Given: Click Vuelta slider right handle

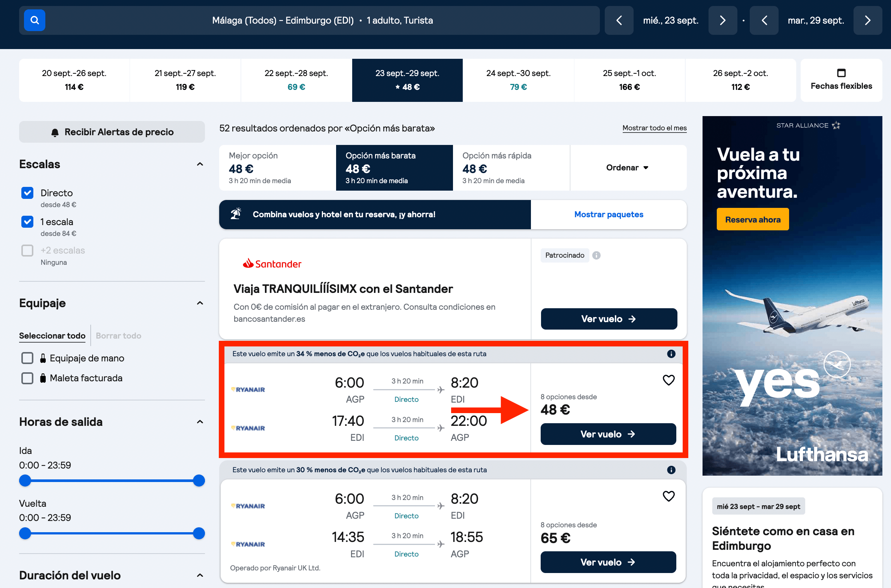Looking at the screenshot, I should pyautogui.click(x=199, y=533).
